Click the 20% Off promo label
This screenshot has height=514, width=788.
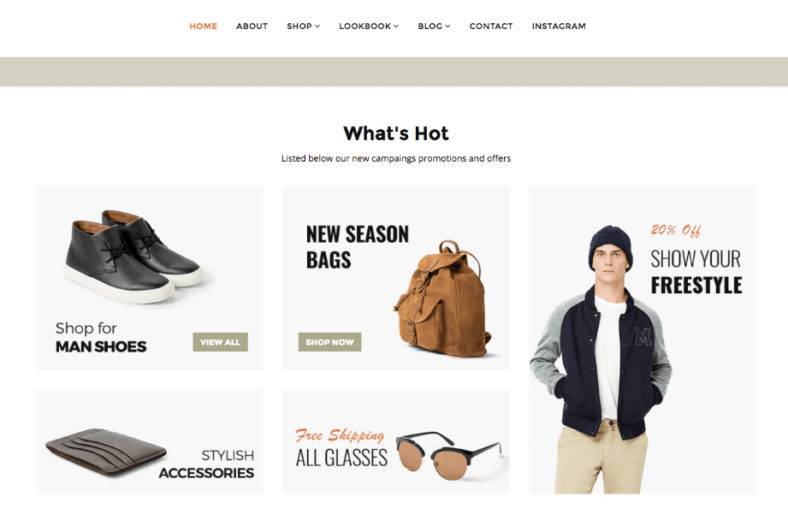click(676, 230)
